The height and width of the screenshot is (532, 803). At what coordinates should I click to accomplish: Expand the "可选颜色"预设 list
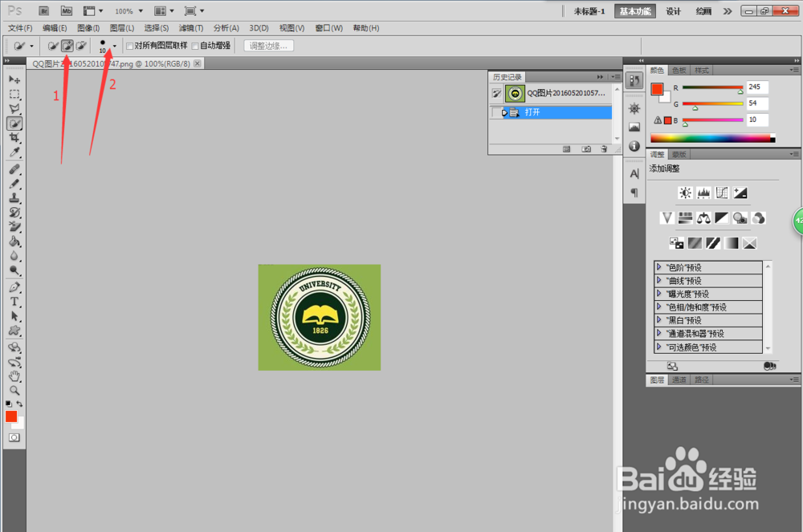click(659, 347)
